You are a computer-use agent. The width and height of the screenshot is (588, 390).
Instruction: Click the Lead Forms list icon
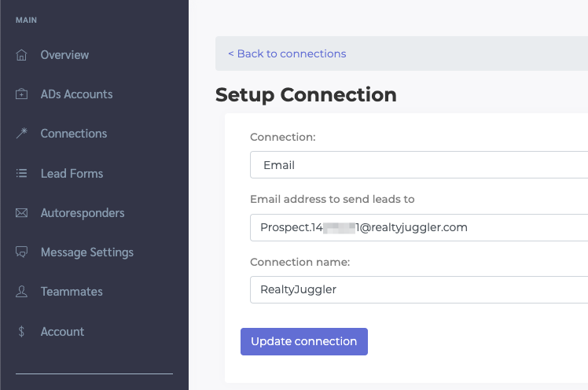(22, 174)
